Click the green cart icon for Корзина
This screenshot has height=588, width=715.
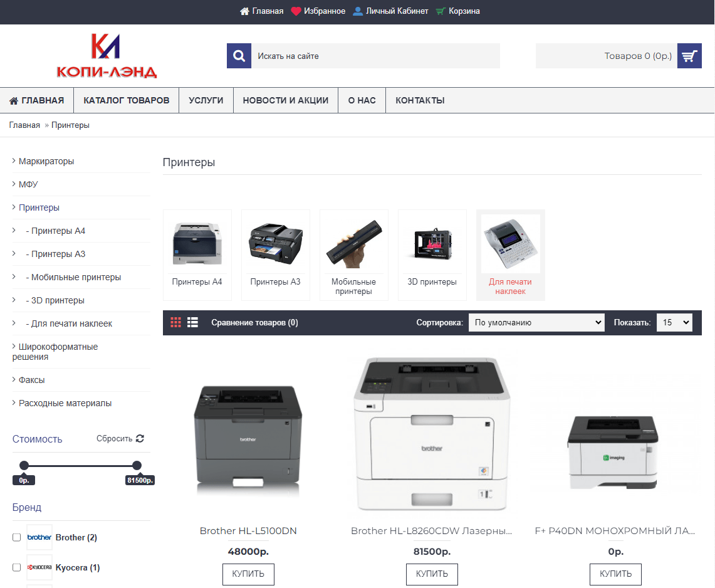(441, 11)
